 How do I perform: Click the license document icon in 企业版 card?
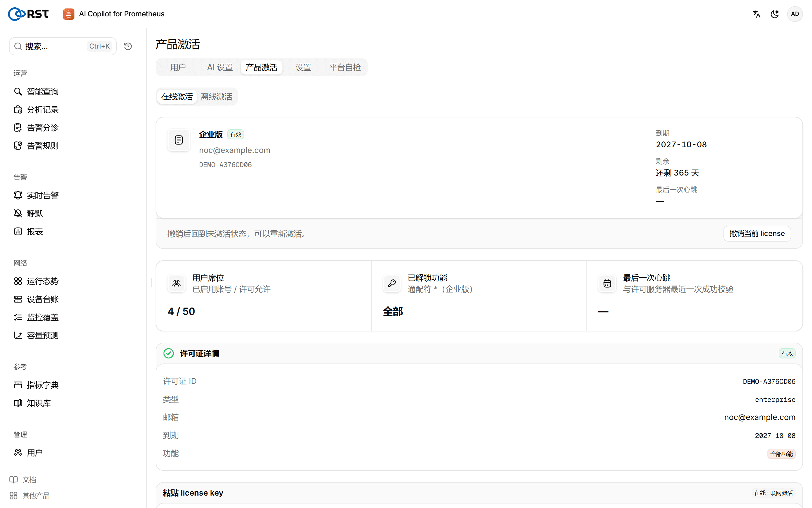[178, 140]
